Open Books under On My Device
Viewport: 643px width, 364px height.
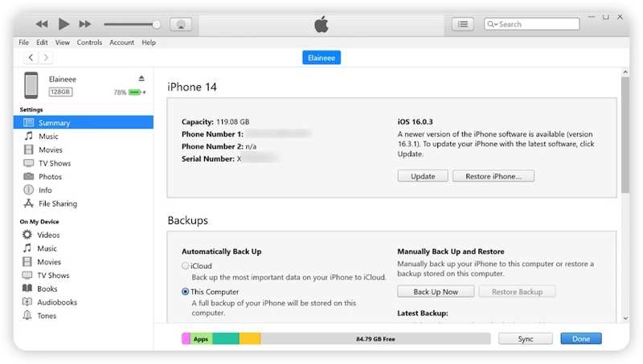pos(47,289)
